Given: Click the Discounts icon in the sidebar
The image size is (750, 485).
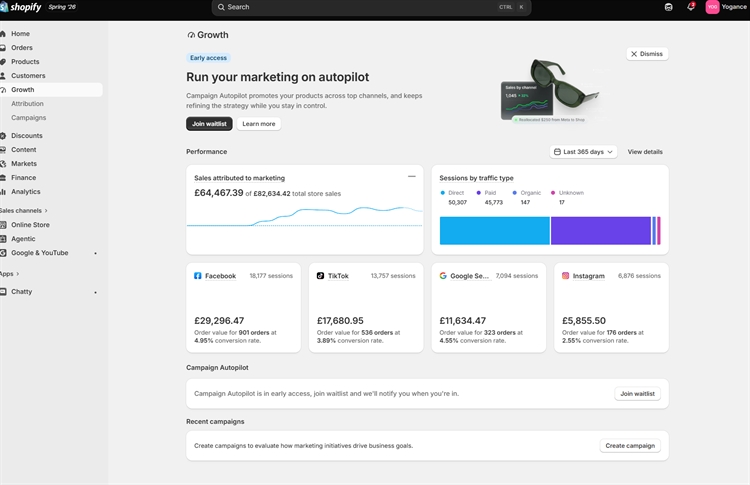Looking at the screenshot, I should point(3,135).
